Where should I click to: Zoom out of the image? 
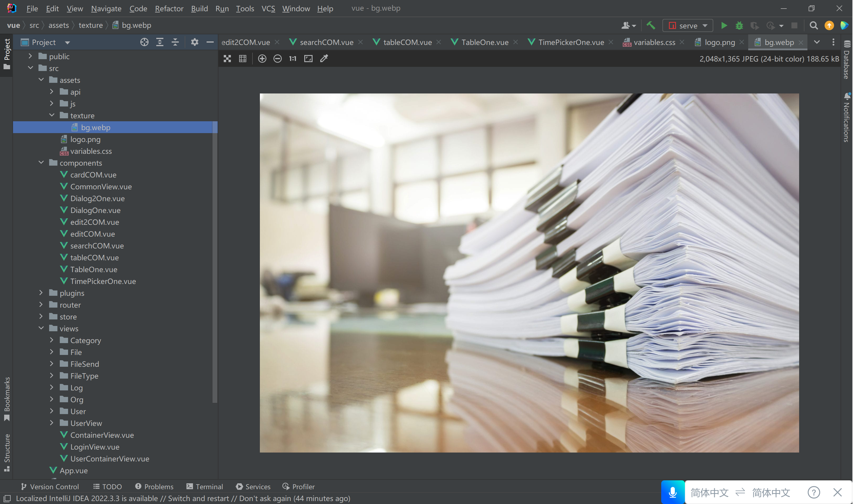(278, 59)
